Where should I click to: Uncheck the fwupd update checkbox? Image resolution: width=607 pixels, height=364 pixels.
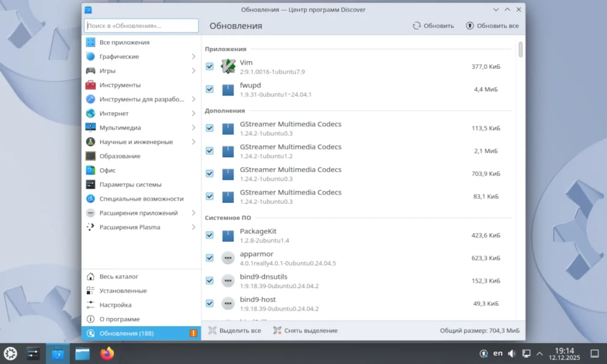(x=209, y=90)
